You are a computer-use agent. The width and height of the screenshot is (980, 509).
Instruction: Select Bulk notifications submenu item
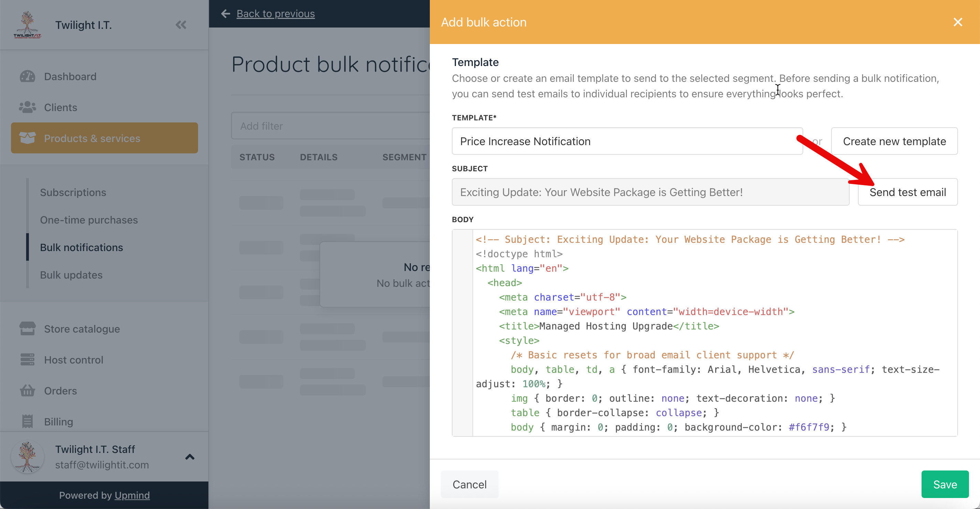[x=81, y=247]
